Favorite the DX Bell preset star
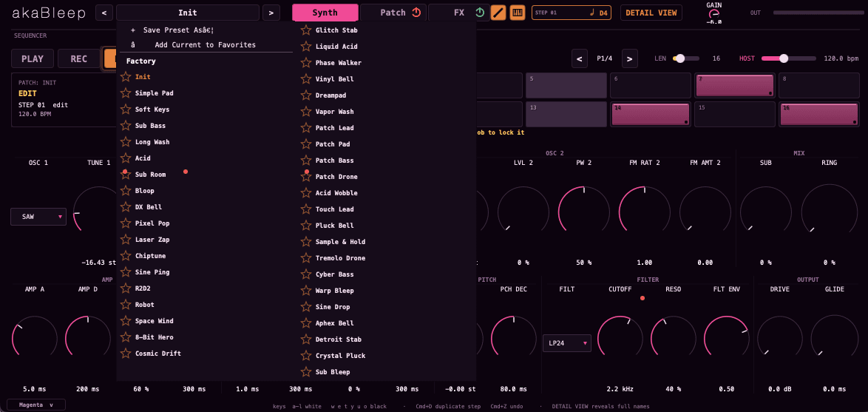Image resolution: width=868 pixels, height=412 pixels. (x=126, y=206)
